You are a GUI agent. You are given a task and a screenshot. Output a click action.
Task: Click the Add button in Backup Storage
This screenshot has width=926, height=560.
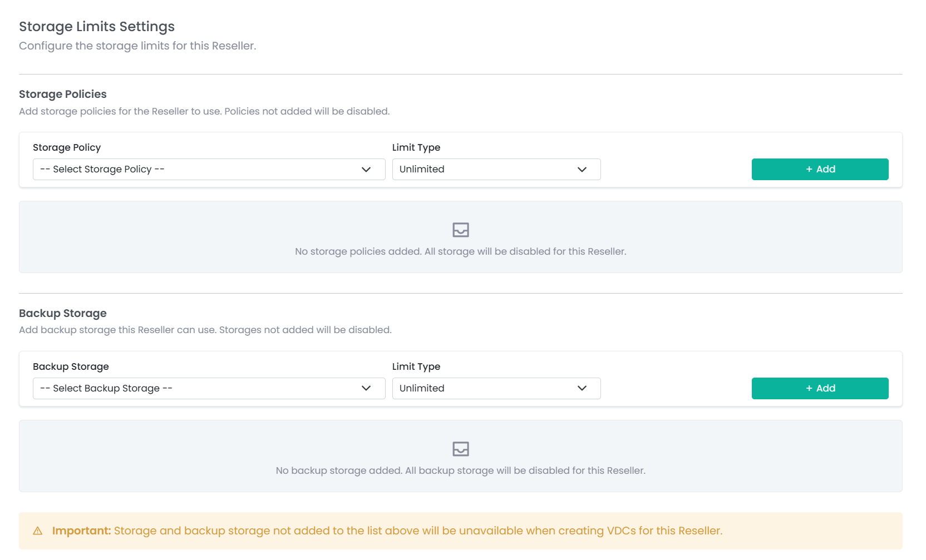[x=820, y=388]
